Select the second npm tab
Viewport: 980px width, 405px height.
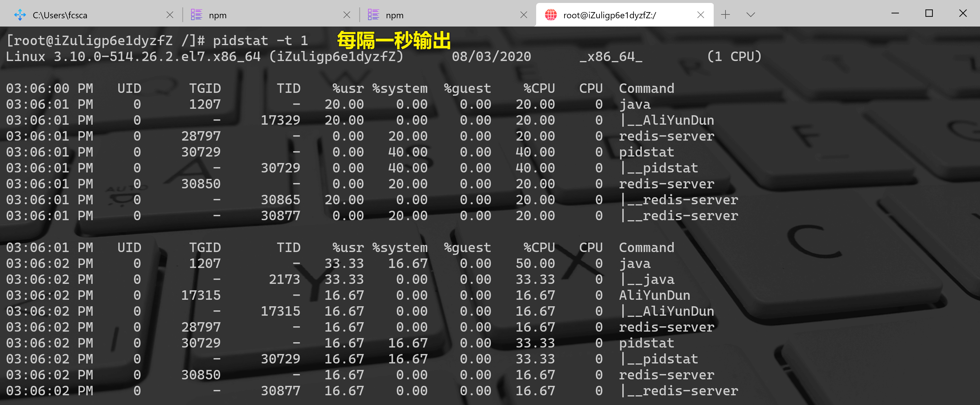click(395, 15)
